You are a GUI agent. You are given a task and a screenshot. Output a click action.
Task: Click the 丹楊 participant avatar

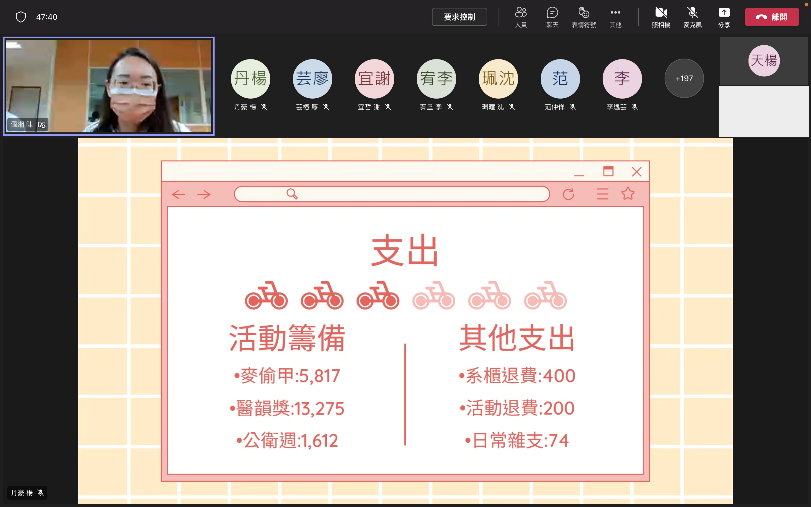250,78
